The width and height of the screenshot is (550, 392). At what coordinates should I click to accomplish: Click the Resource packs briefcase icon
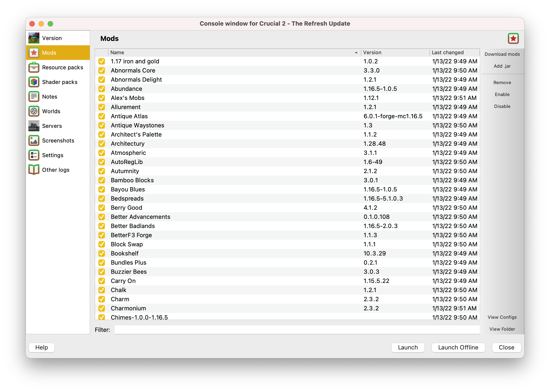(x=34, y=67)
